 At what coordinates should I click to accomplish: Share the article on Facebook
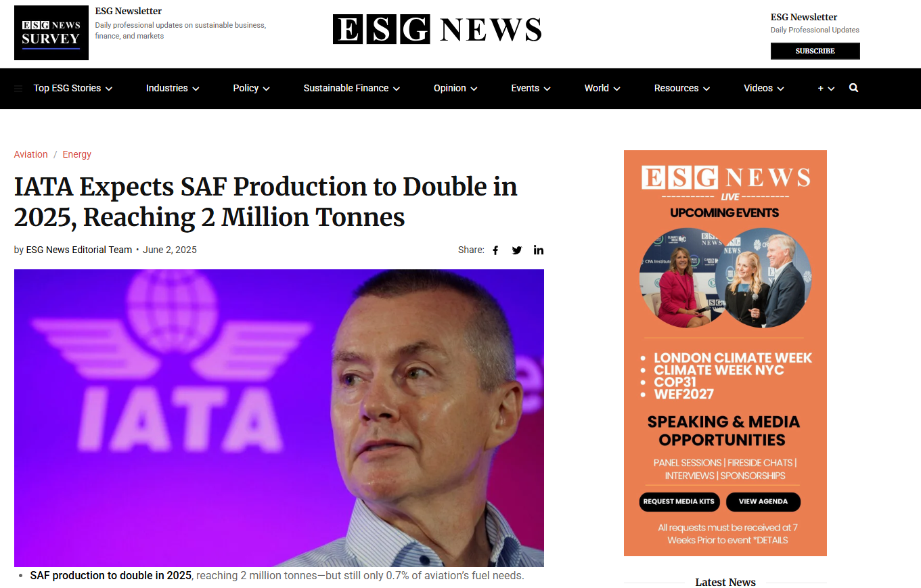click(x=495, y=250)
